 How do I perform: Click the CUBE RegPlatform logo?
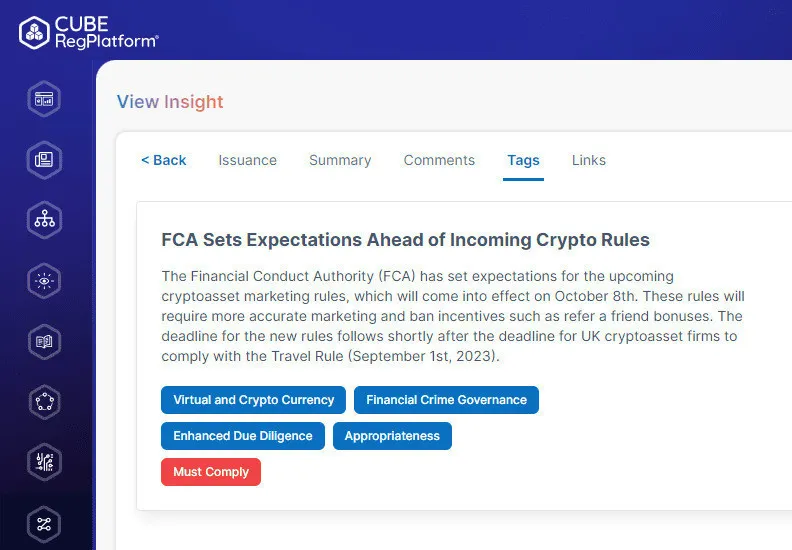click(89, 31)
